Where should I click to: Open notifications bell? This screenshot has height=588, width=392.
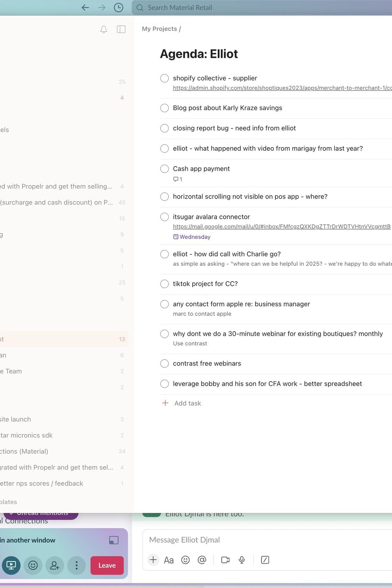[104, 29]
